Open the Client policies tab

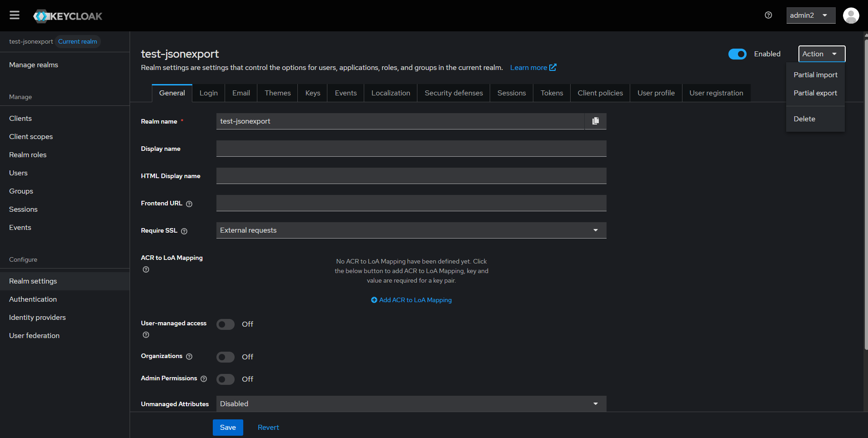(x=600, y=93)
